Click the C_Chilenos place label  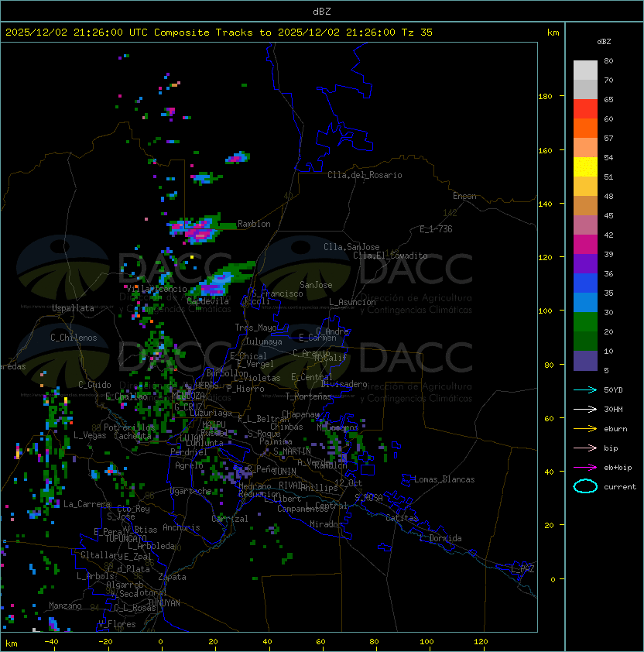click(x=74, y=338)
